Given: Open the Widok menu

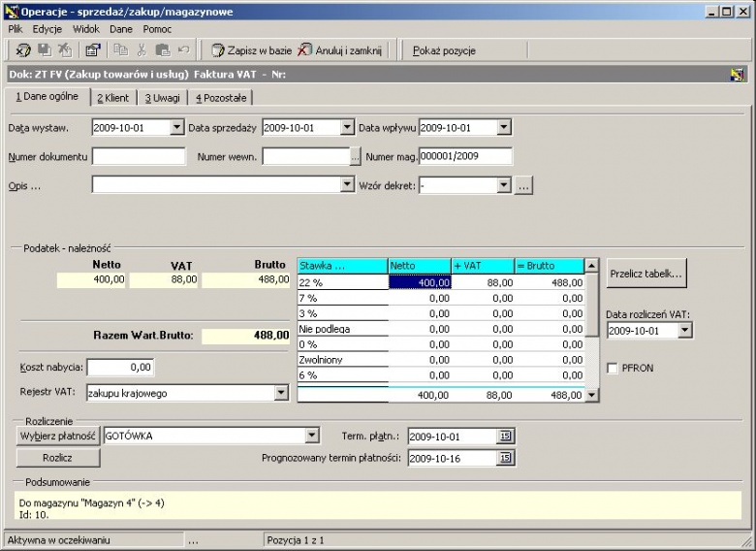Looking at the screenshot, I should pyautogui.click(x=86, y=29).
